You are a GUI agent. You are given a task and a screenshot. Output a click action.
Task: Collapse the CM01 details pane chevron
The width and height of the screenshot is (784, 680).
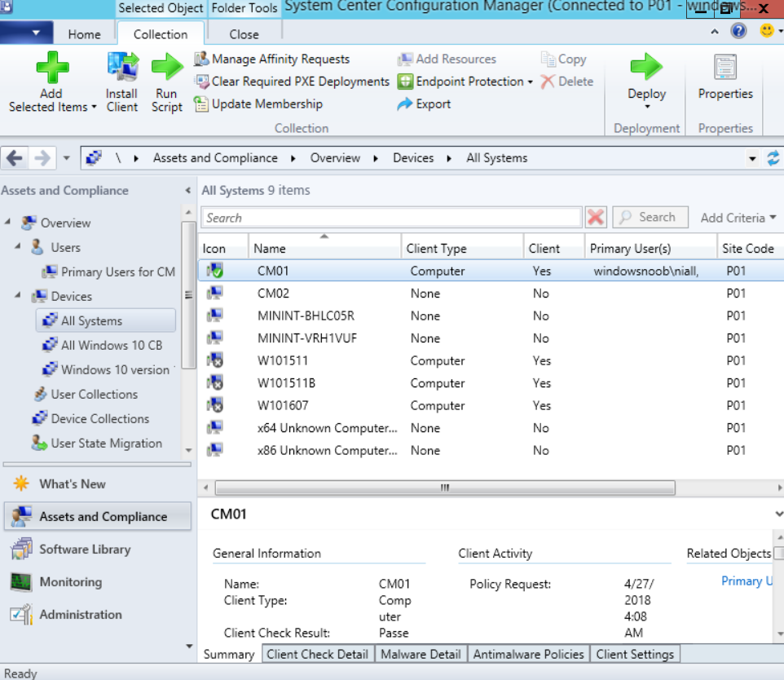point(778,514)
